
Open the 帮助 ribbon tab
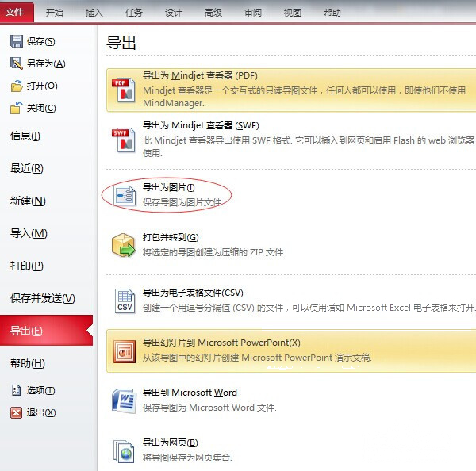[332, 13]
